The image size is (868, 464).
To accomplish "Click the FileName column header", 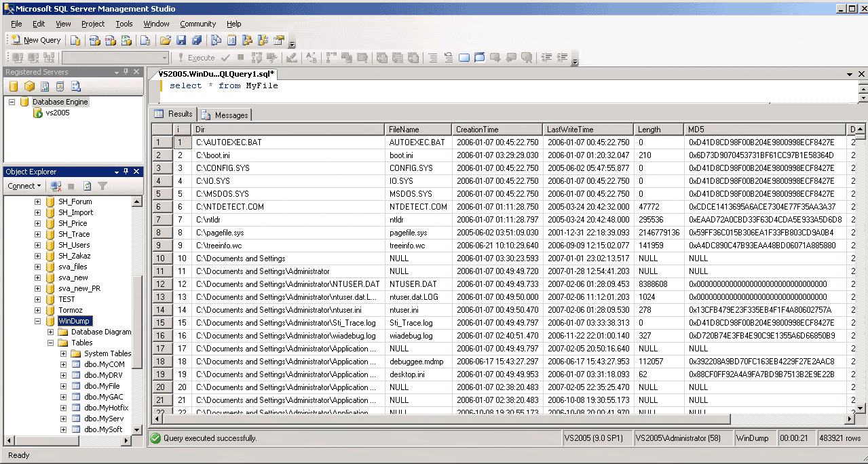I will click(419, 129).
